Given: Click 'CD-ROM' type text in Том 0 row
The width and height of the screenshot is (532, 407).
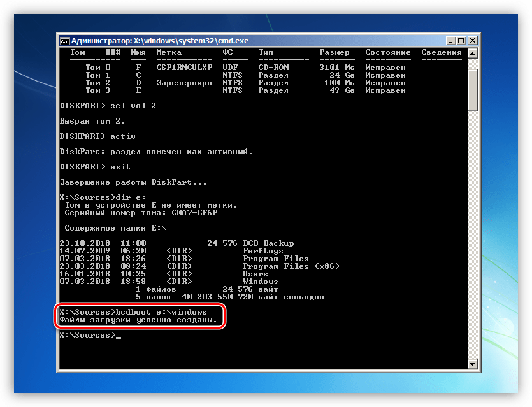Looking at the screenshot, I should (x=273, y=68).
